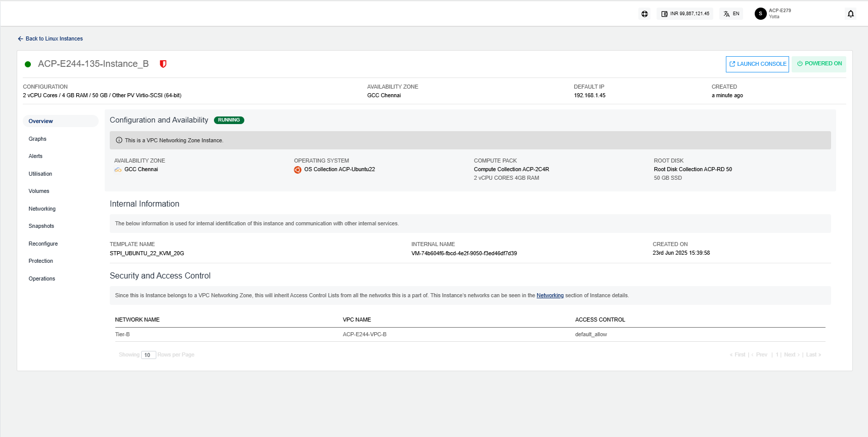Open the Operations section

click(42, 279)
